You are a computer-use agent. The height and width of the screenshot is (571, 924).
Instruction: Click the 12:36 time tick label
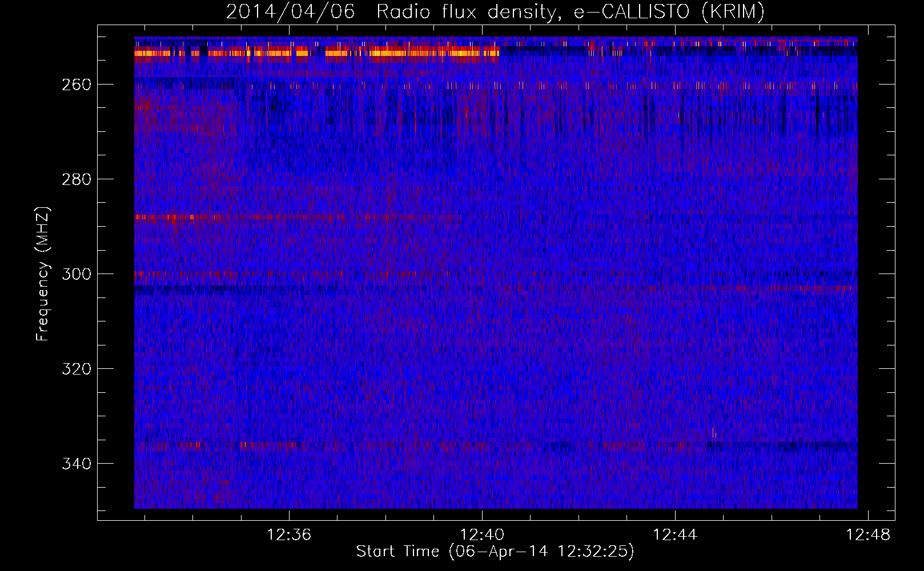point(290,535)
